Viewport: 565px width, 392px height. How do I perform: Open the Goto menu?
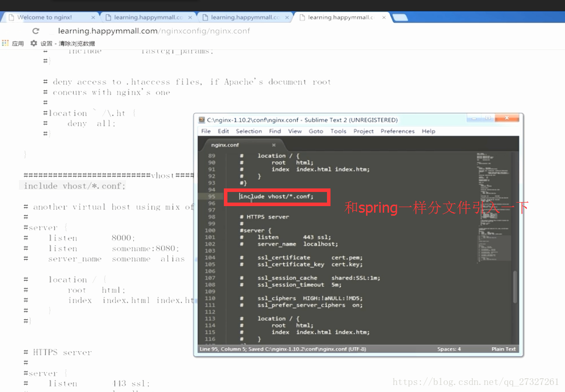tap(316, 131)
